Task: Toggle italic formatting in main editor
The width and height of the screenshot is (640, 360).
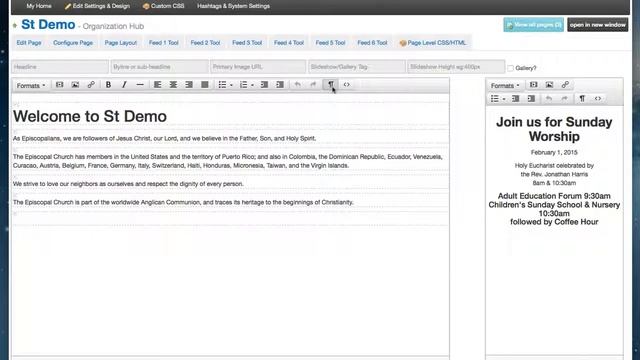Action: pos(124,85)
